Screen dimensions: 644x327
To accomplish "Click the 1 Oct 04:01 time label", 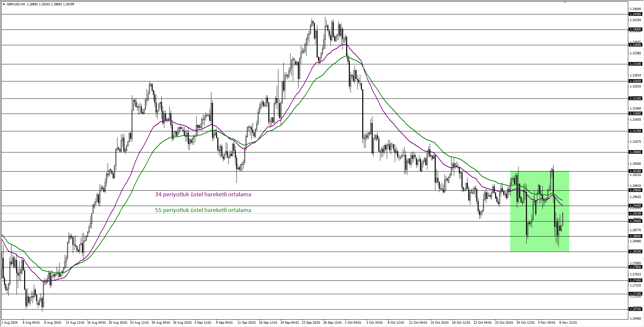I will pos(353,323).
